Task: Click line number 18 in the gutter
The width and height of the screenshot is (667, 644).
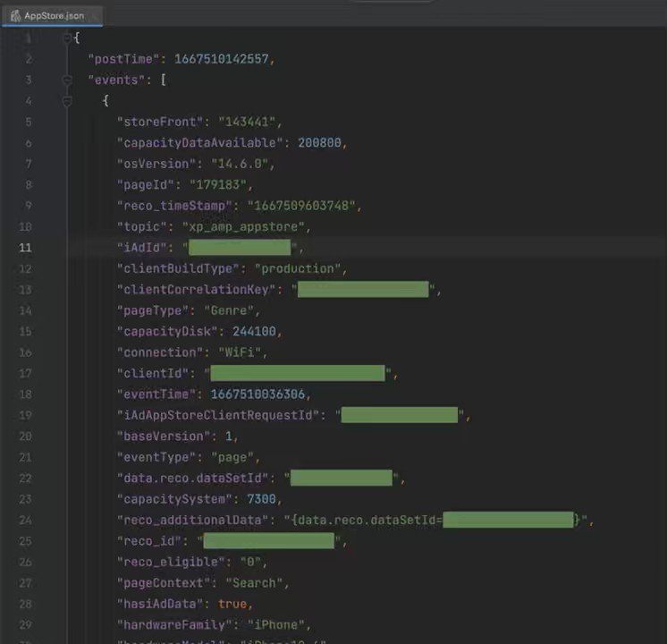Action: click(x=25, y=394)
